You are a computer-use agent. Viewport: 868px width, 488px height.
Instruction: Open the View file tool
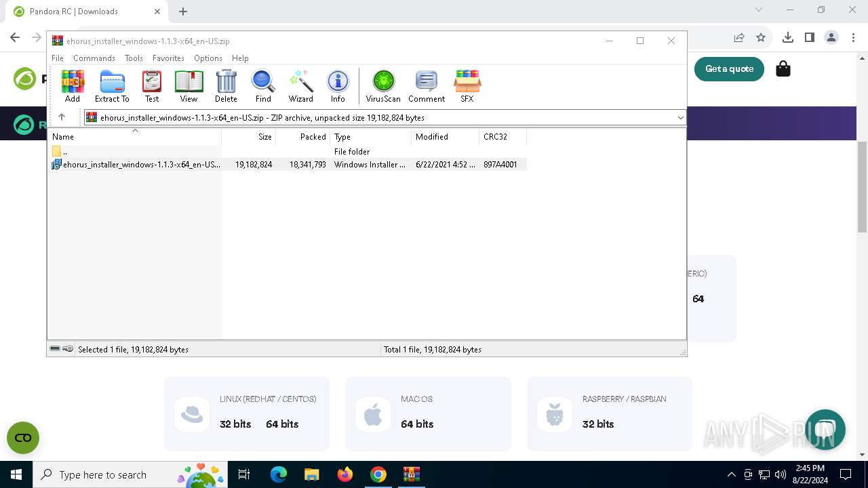tap(189, 86)
